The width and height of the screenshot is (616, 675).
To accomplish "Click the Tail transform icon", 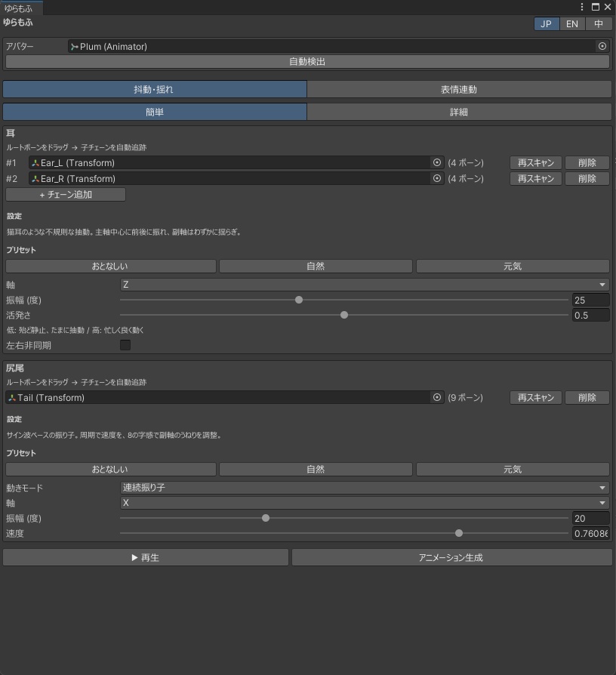I will tap(12, 397).
